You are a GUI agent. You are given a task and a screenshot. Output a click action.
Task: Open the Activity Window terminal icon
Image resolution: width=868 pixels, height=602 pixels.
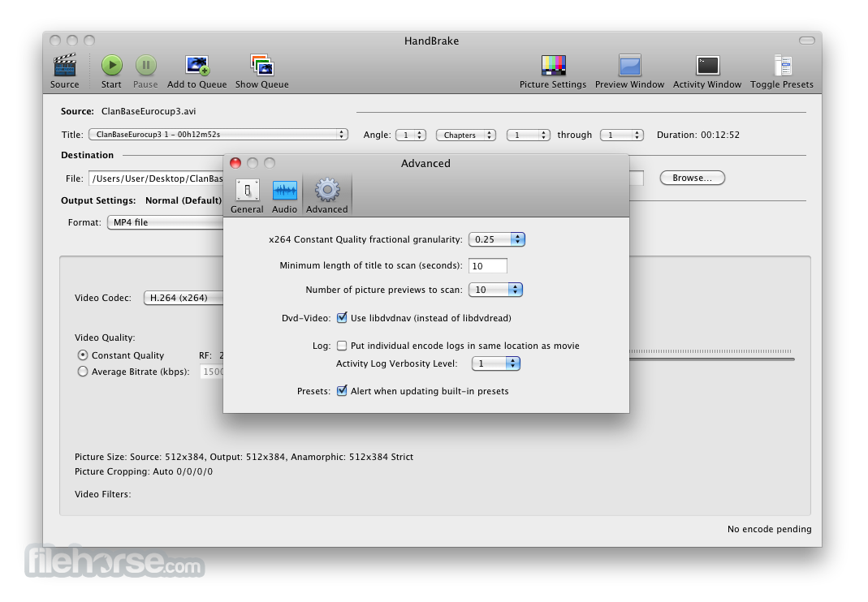tap(707, 65)
